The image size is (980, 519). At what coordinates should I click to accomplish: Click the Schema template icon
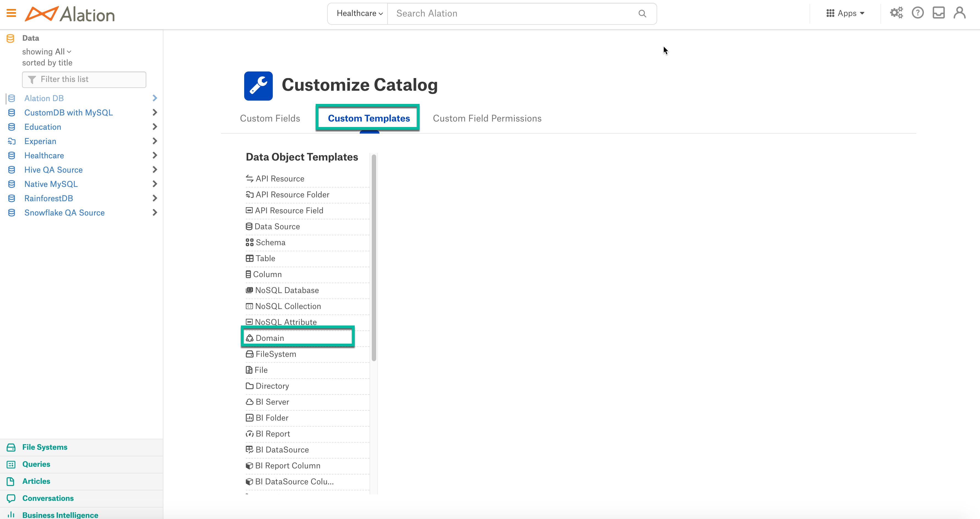(250, 242)
